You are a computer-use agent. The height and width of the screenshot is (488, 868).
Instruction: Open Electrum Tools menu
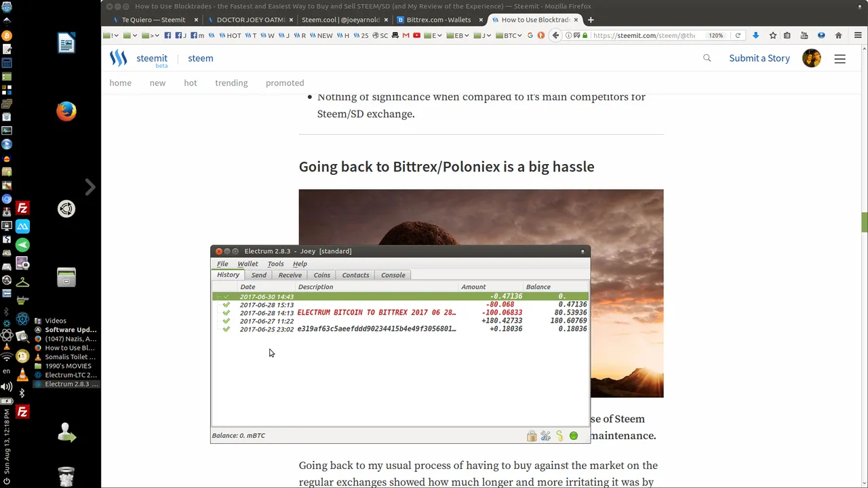(x=275, y=264)
